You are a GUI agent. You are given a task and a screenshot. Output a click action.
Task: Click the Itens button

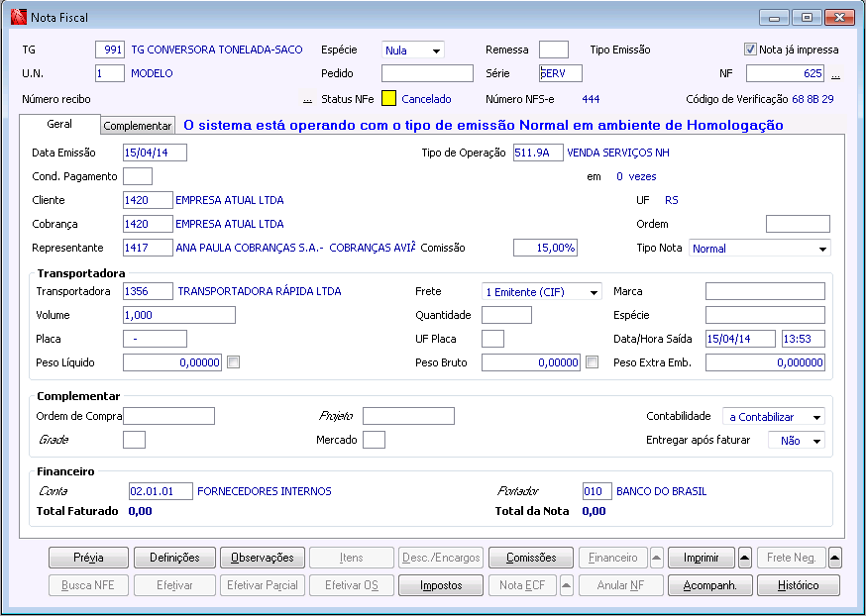352,558
